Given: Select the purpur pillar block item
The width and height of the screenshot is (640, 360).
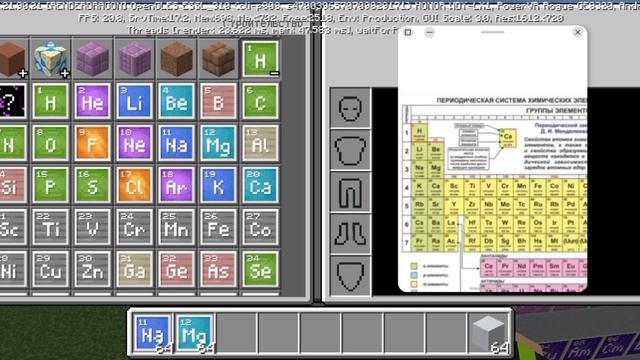Looking at the screenshot, I should coord(134,59).
